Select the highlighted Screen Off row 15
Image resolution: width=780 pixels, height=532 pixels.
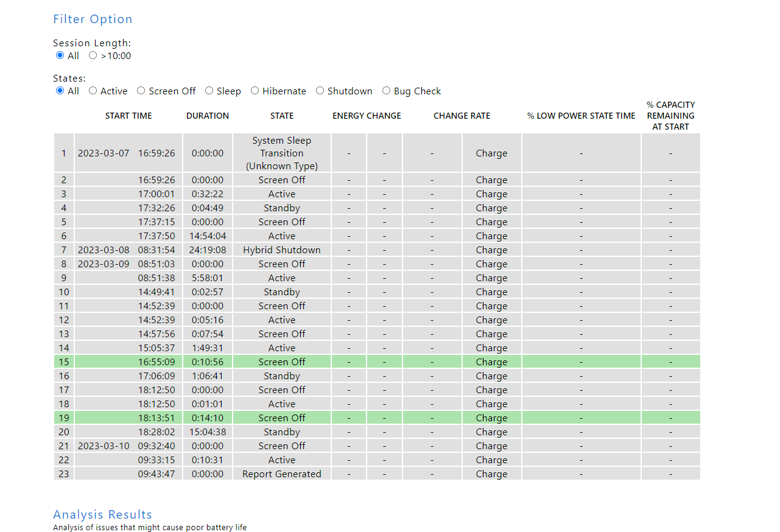[281, 361]
